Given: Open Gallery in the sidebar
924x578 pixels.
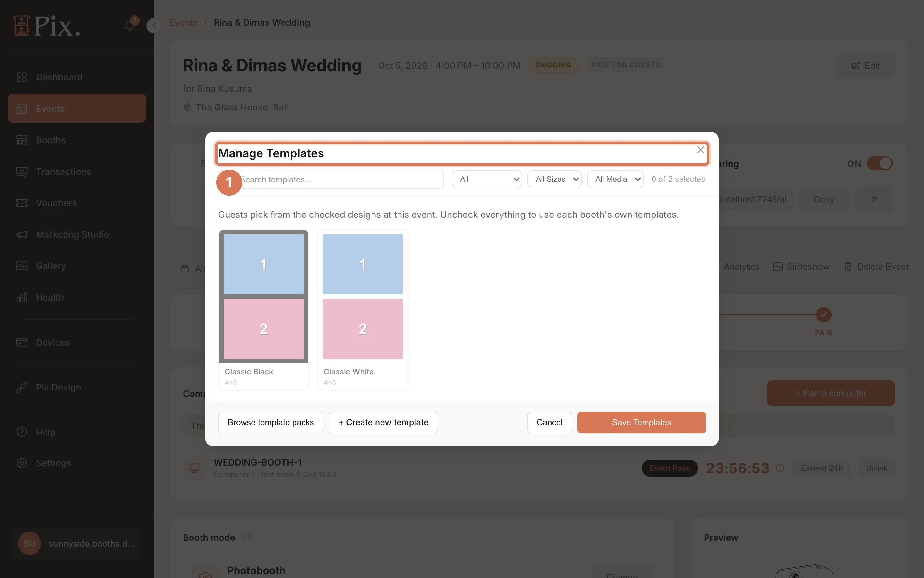Looking at the screenshot, I should coord(77,266).
